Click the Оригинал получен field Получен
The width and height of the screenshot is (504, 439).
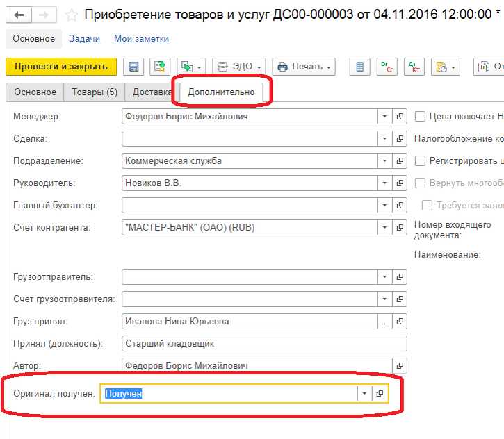pos(229,393)
